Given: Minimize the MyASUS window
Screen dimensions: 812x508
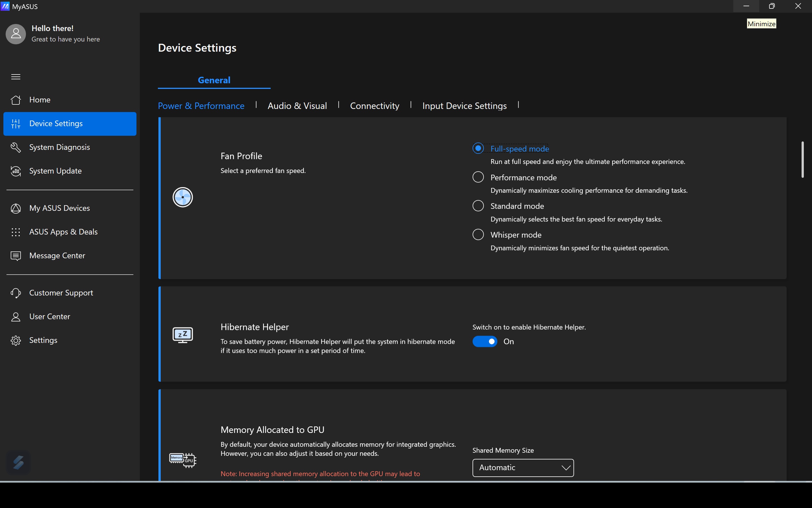Looking at the screenshot, I should tap(746, 6).
